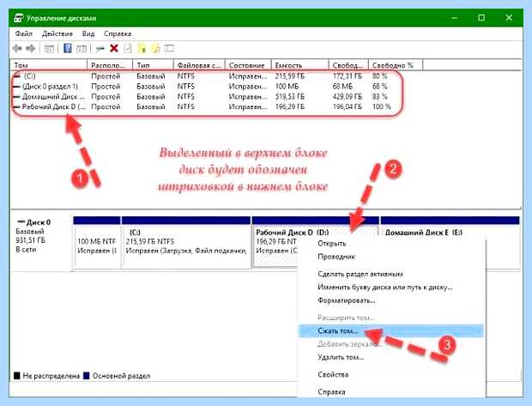This screenshot has height=406, width=532.
Task: Click yellow icon before the last toolbar icon
Action: pyautogui.click(x=155, y=49)
